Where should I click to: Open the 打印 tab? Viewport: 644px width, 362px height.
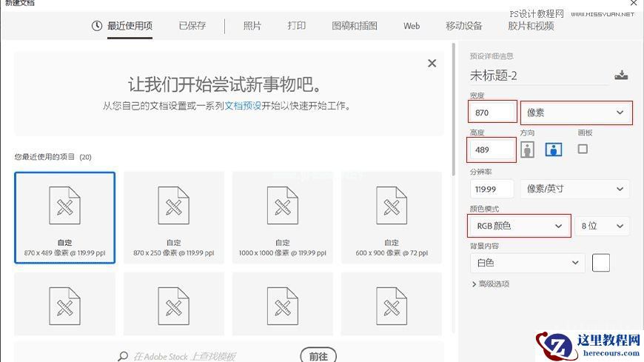[x=297, y=25]
